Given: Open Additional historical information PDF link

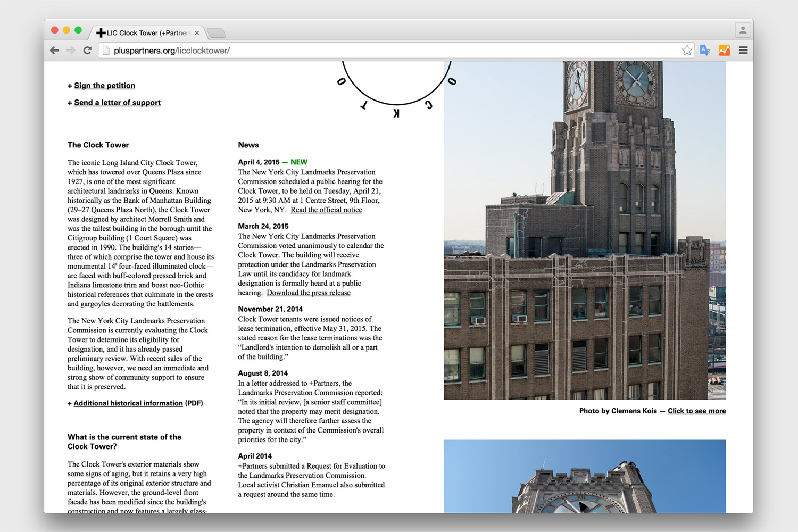Looking at the screenshot, I should pyautogui.click(x=128, y=403).
